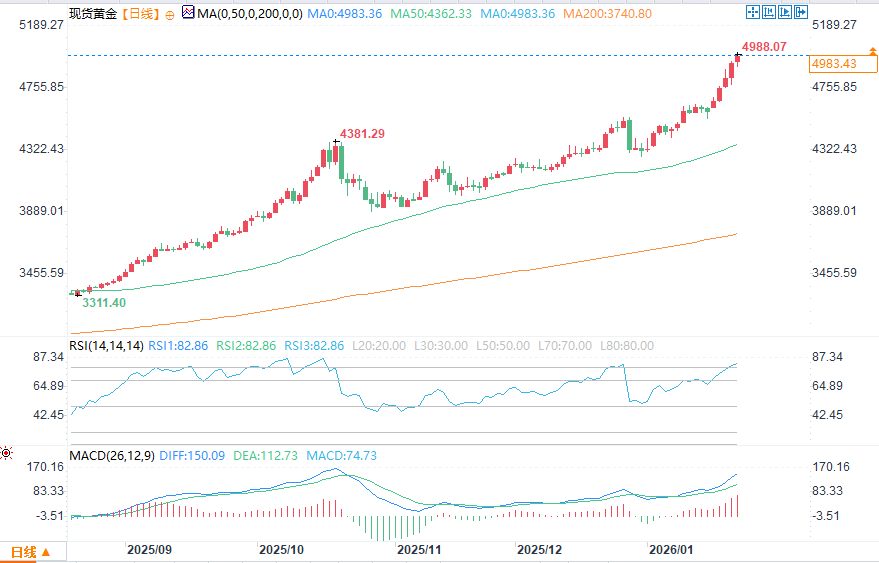Click the right axis price 4755.85
This screenshot has width=879, height=563.
click(834, 87)
